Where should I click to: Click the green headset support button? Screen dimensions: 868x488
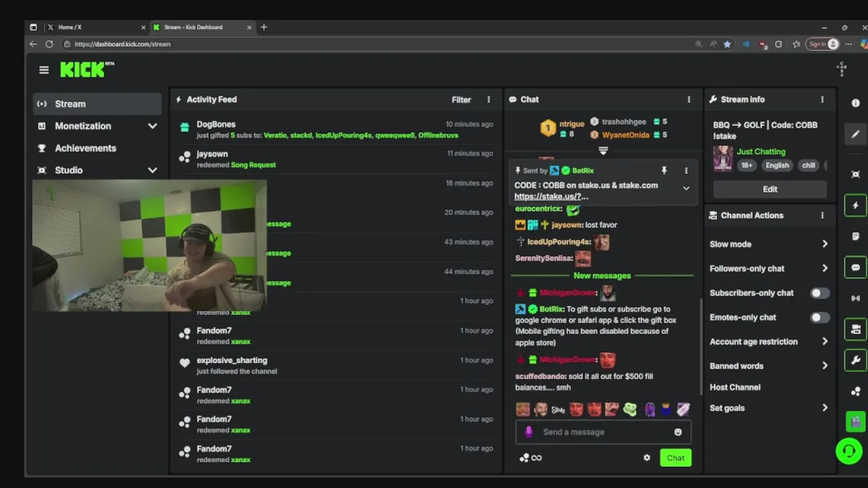point(848,451)
